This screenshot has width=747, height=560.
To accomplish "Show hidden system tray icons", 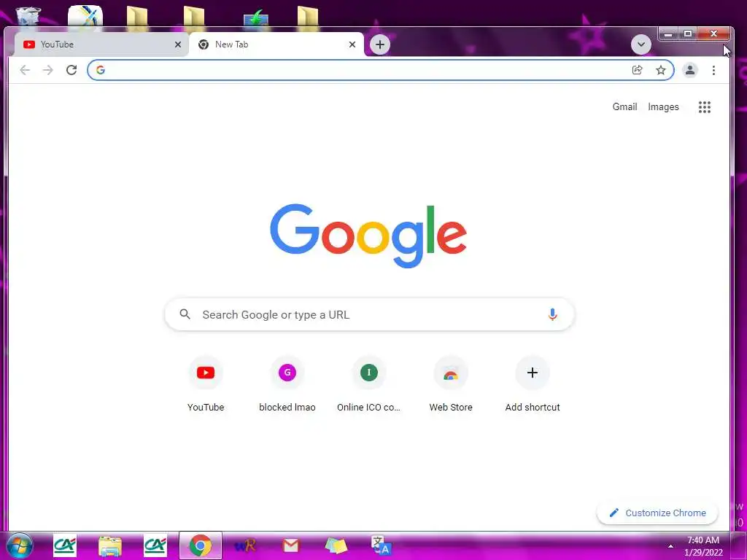I will [670, 546].
